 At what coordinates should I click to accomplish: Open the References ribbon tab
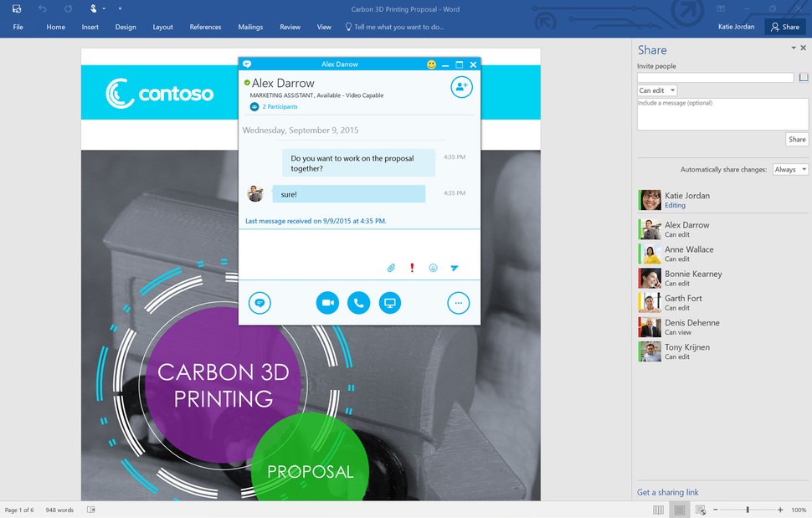coord(205,27)
